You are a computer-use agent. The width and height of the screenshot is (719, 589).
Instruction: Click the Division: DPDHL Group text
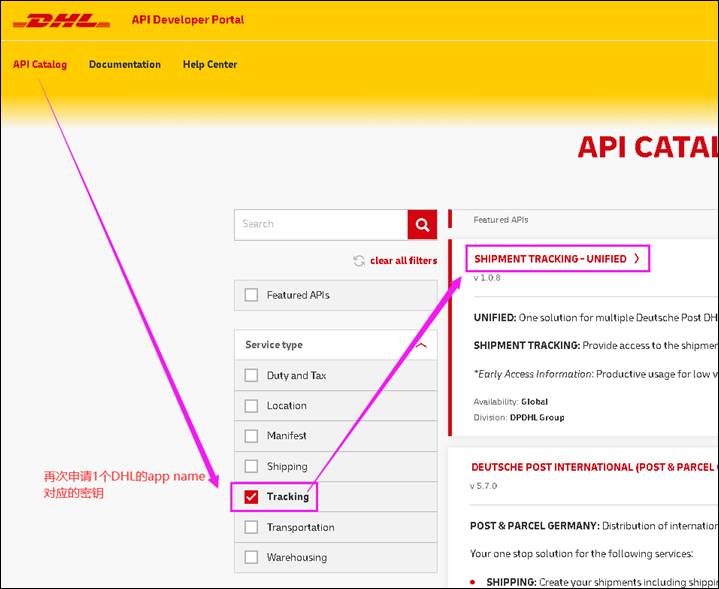519,418
